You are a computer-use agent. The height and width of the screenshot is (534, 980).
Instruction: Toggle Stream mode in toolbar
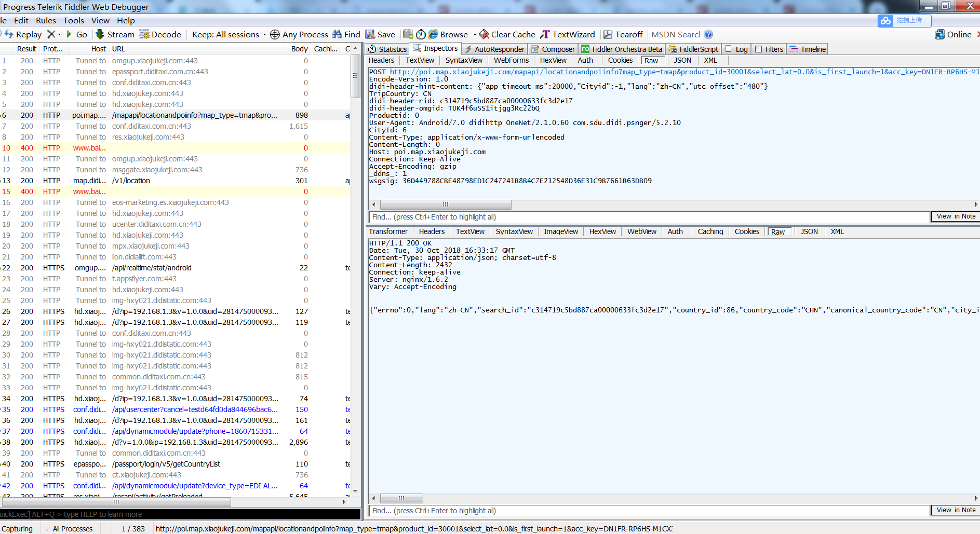[115, 34]
